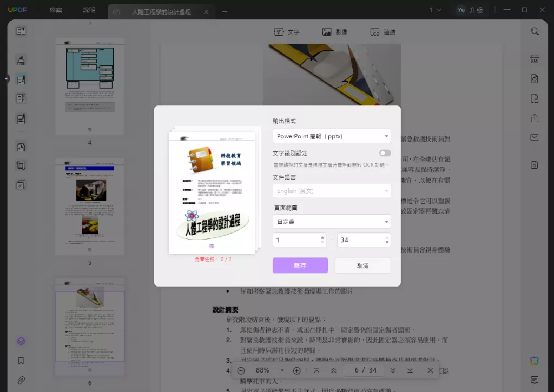Click the purple 儲存 button
Image resolution: width=554 pixels, height=392 pixels.
[300, 265]
